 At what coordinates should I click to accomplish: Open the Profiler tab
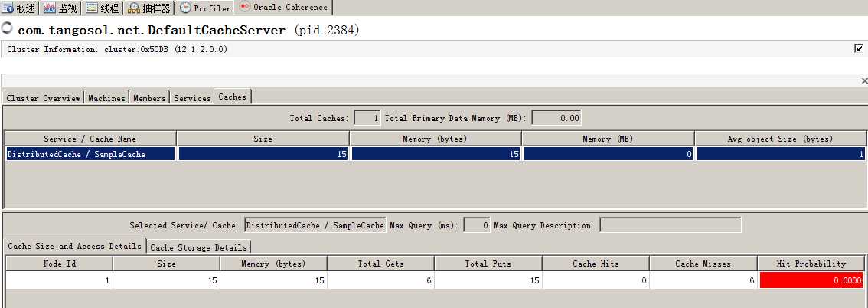pos(205,8)
